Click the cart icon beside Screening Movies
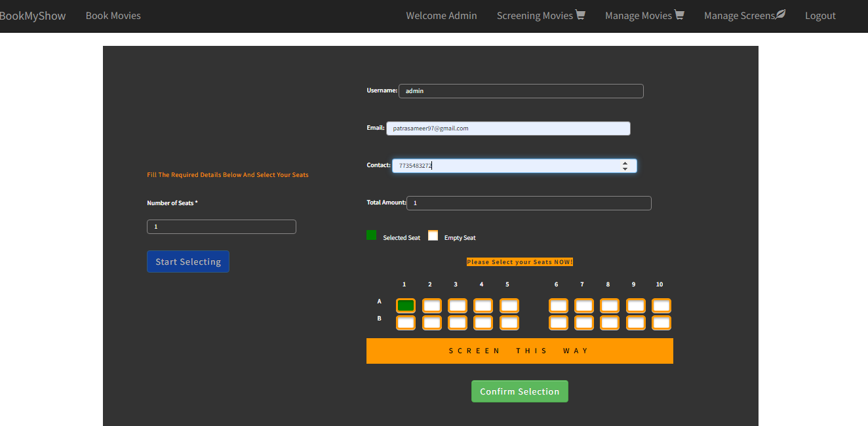 click(581, 14)
